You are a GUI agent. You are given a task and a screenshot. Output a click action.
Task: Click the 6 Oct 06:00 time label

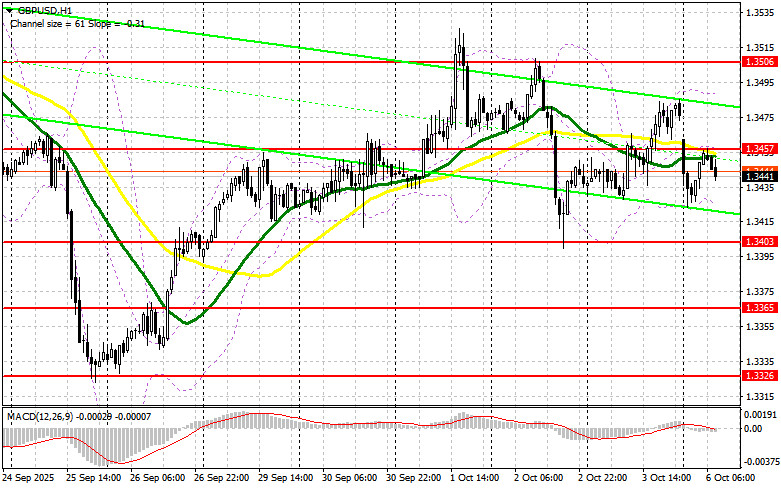coord(731,478)
